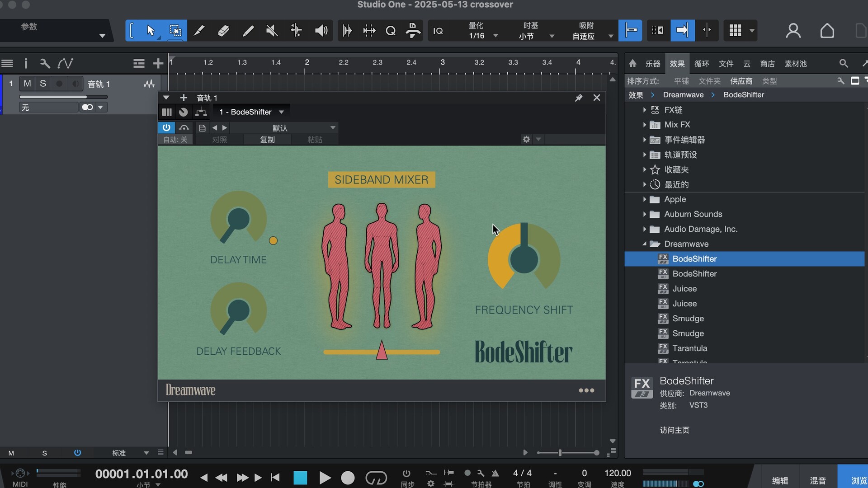Click the 复制 button in plugin header
868x488 pixels.
(267, 140)
